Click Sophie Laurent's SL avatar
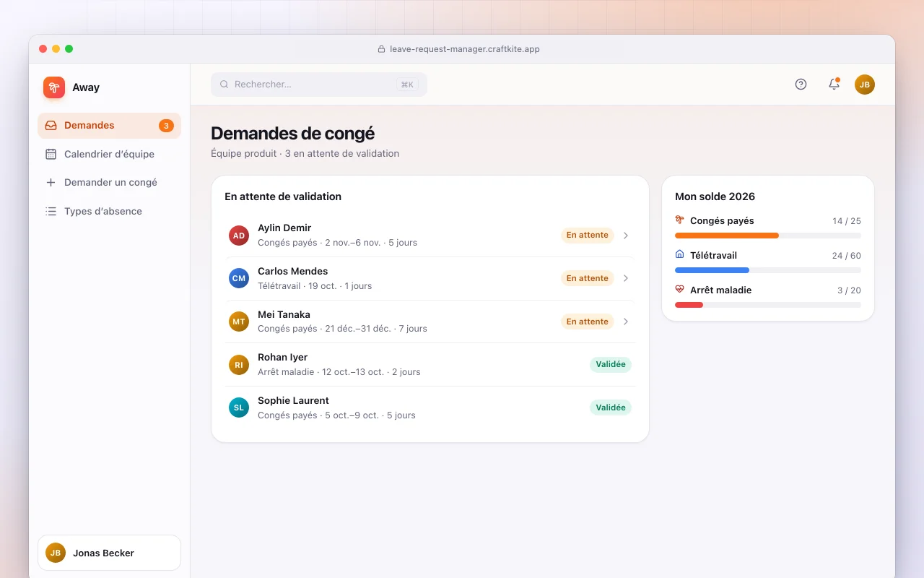 tap(239, 407)
